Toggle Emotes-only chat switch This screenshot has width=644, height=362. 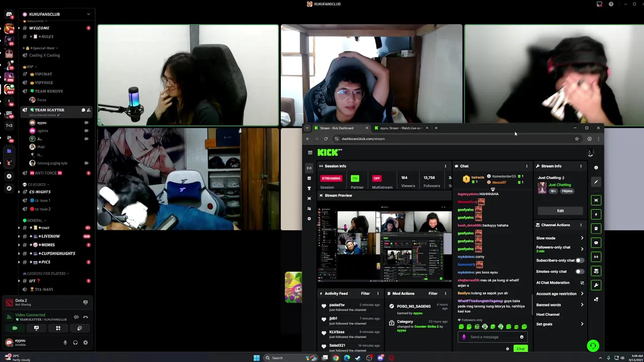click(580, 271)
